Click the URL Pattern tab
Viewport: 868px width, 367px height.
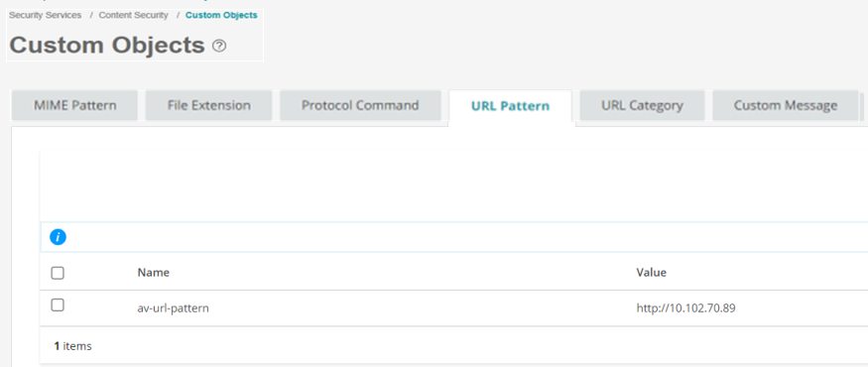click(x=511, y=106)
